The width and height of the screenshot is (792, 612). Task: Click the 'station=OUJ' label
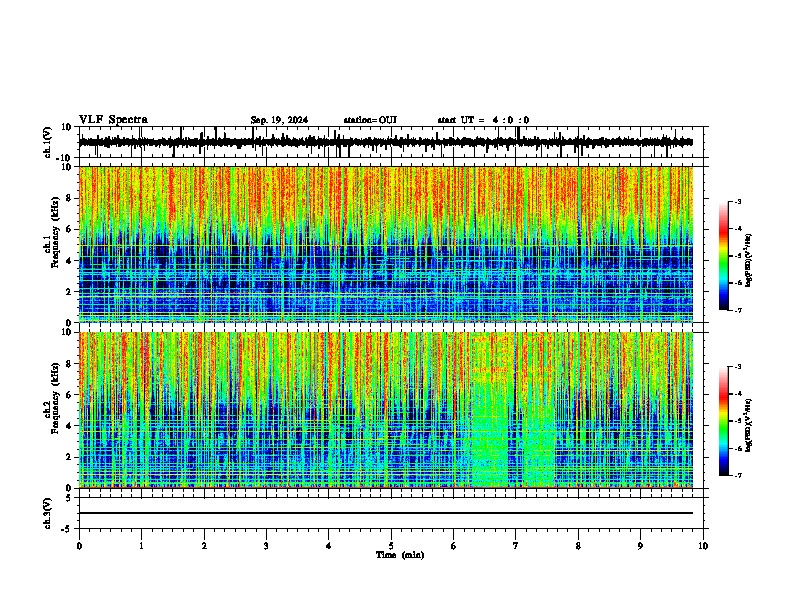tap(370, 120)
